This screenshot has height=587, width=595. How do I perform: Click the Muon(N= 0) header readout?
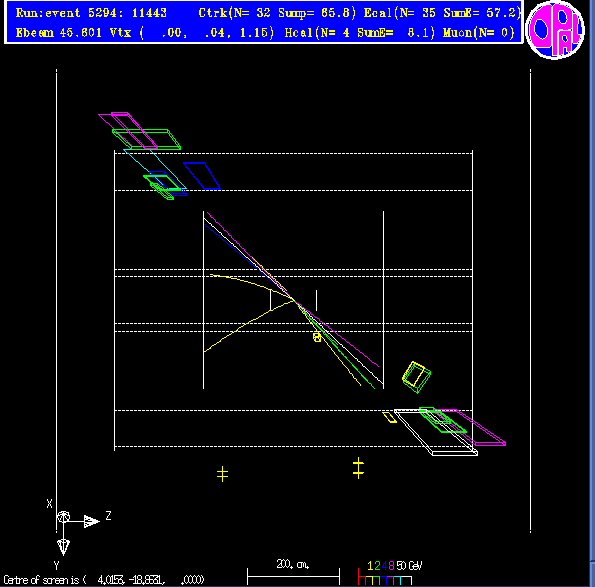(479, 33)
